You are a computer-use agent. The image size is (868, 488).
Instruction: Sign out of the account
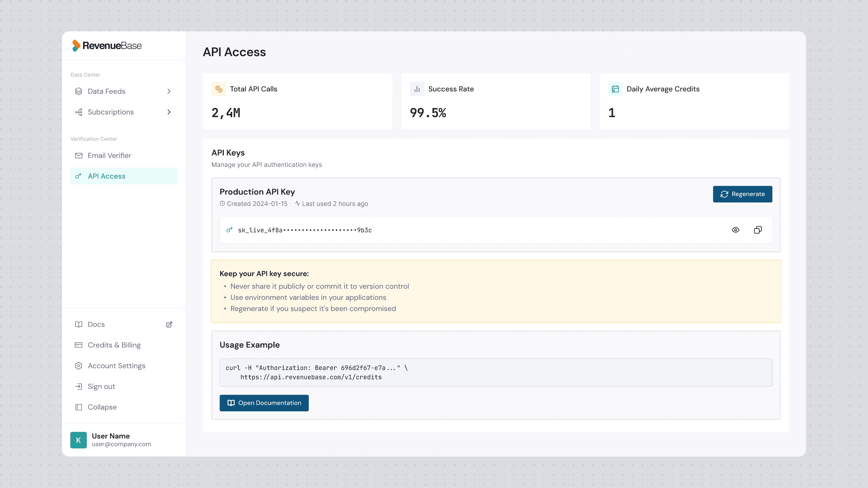(101, 386)
